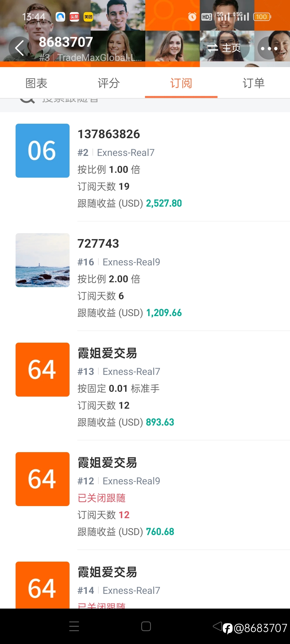Screen dimensions: 290x644
Task: Tap the Android back triangle icon
Action: (x=218, y=626)
